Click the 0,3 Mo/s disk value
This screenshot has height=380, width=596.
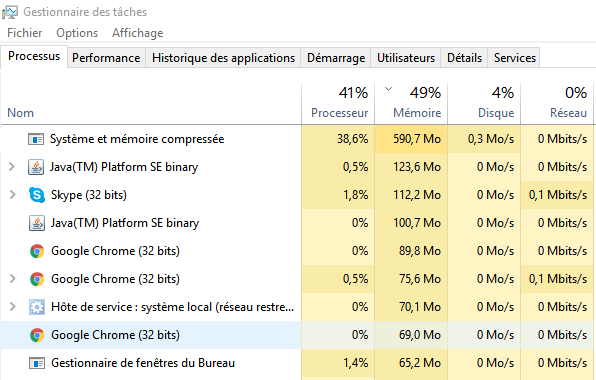491,139
